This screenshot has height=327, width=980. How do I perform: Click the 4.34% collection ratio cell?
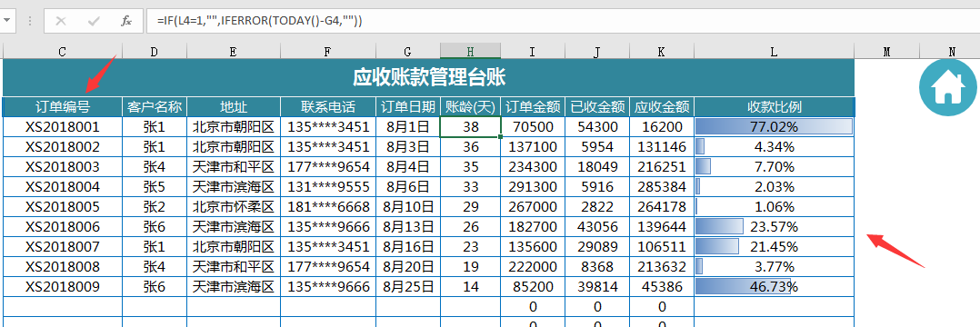coord(774,146)
